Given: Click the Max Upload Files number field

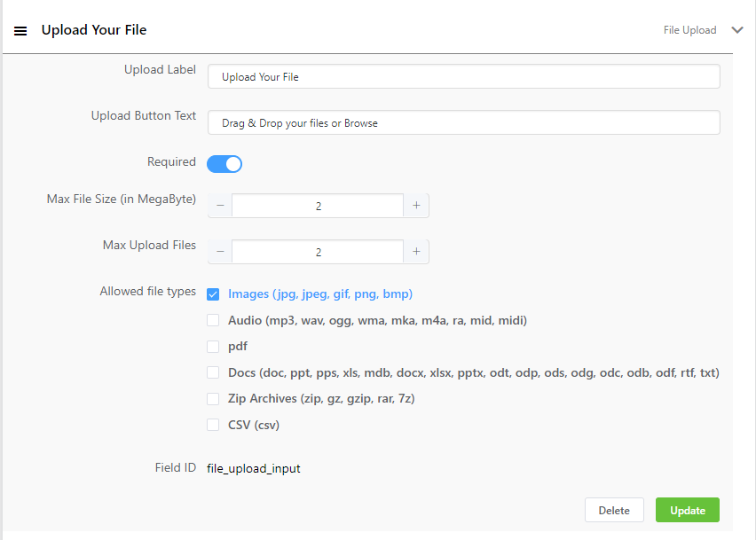Looking at the screenshot, I should pyautogui.click(x=318, y=252).
